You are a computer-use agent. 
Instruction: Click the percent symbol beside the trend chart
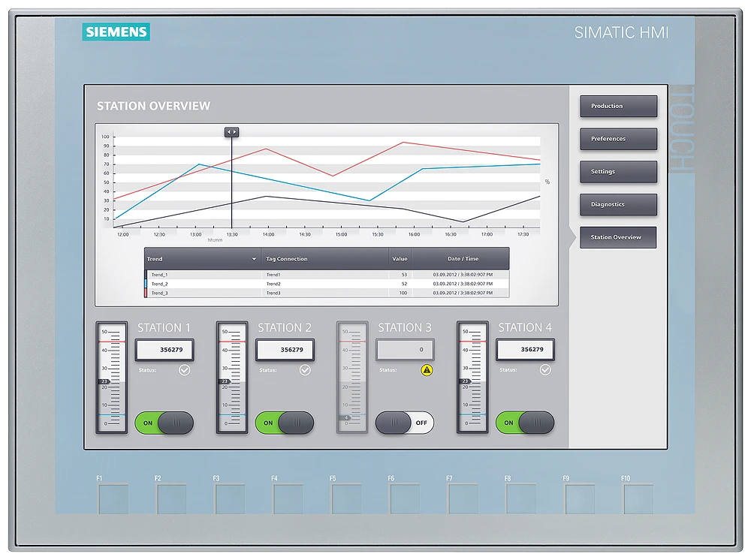(547, 181)
